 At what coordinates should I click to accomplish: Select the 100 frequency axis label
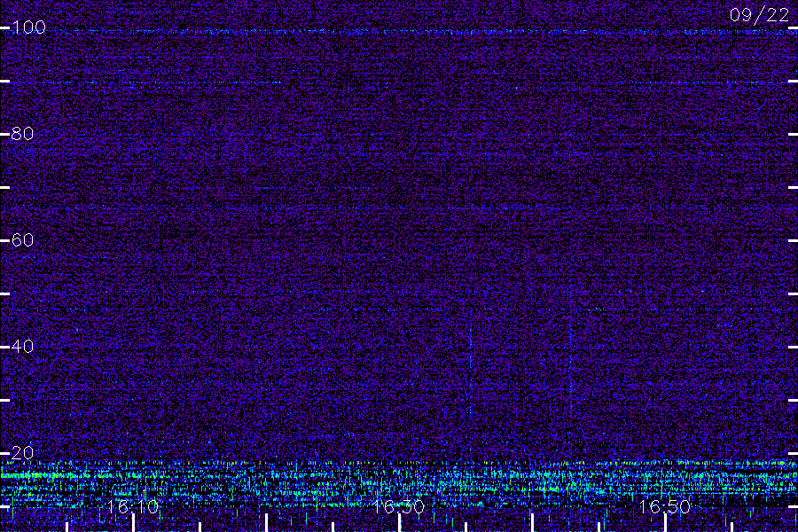(x=28, y=27)
